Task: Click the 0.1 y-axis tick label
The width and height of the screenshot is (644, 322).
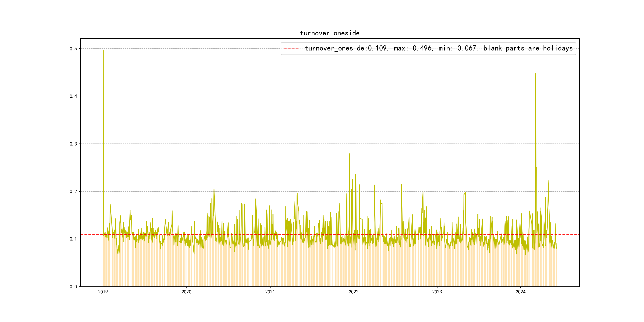Action: click(x=73, y=239)
